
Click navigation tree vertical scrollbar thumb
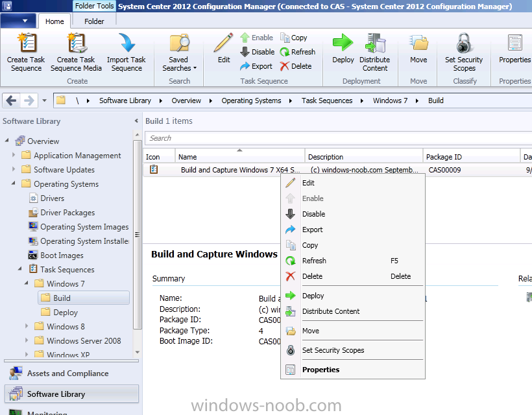point(137,235)
